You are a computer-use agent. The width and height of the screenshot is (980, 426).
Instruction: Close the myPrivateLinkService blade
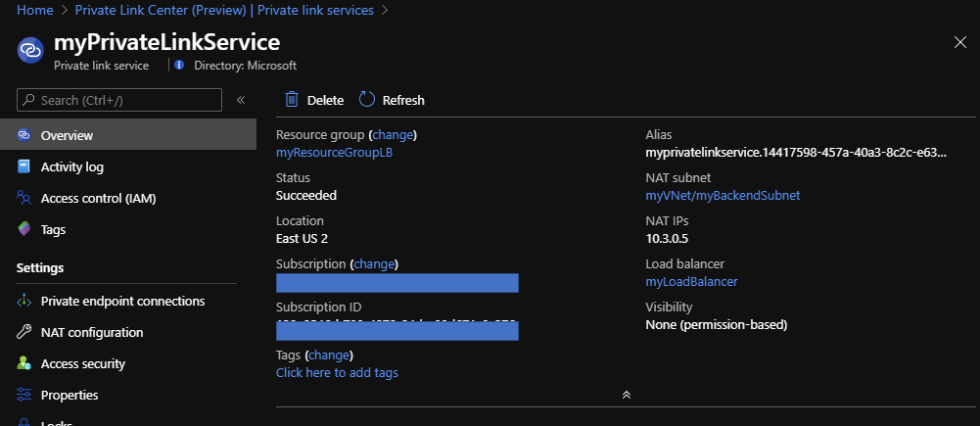pyautogui.click(x=960, y=42)
